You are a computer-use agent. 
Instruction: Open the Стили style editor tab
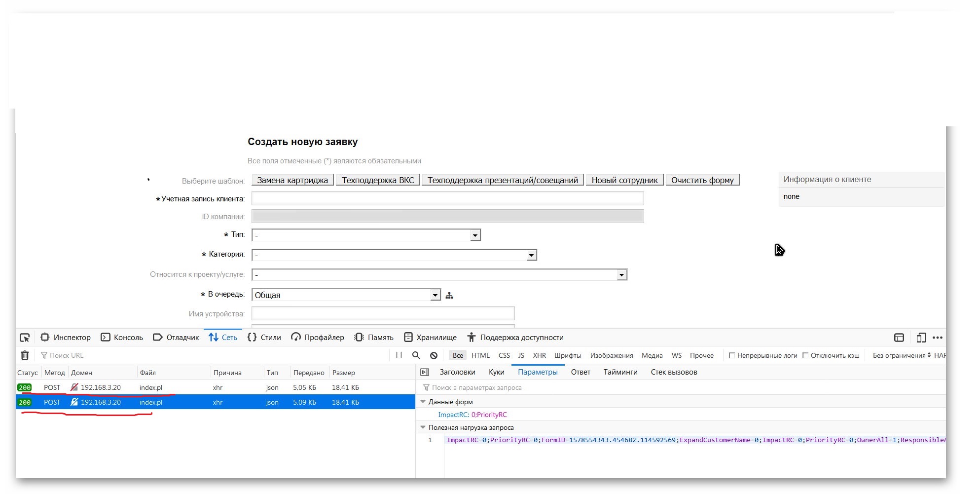click(264, 338)
